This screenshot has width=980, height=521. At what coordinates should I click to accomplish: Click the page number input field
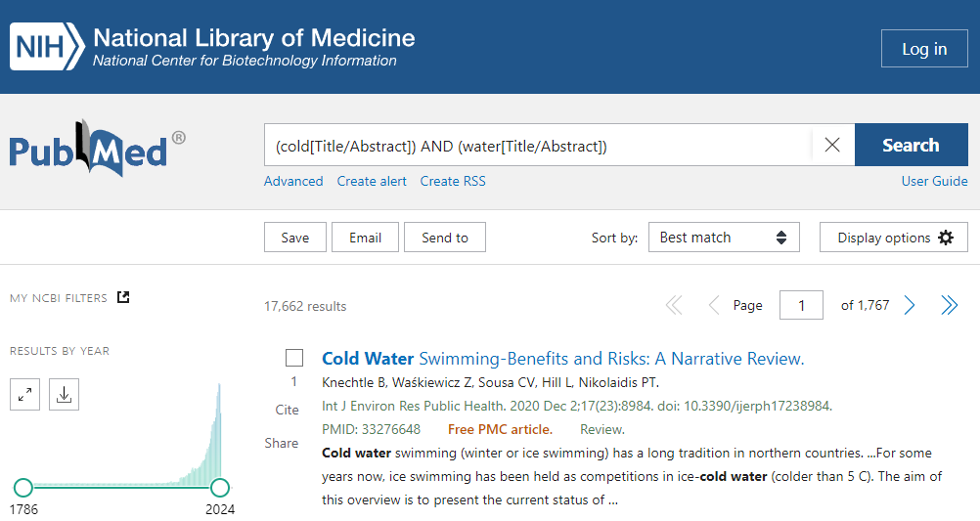801,306
